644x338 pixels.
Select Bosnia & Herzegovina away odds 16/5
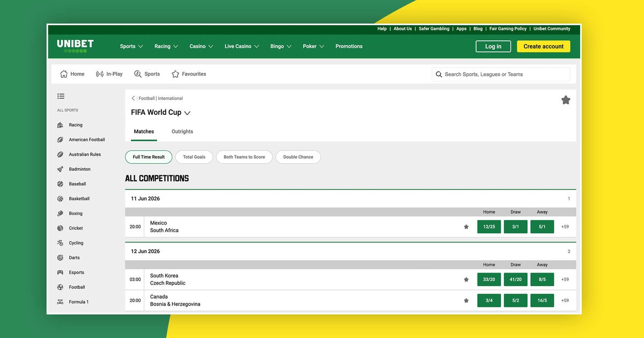[x=543, y=300]
